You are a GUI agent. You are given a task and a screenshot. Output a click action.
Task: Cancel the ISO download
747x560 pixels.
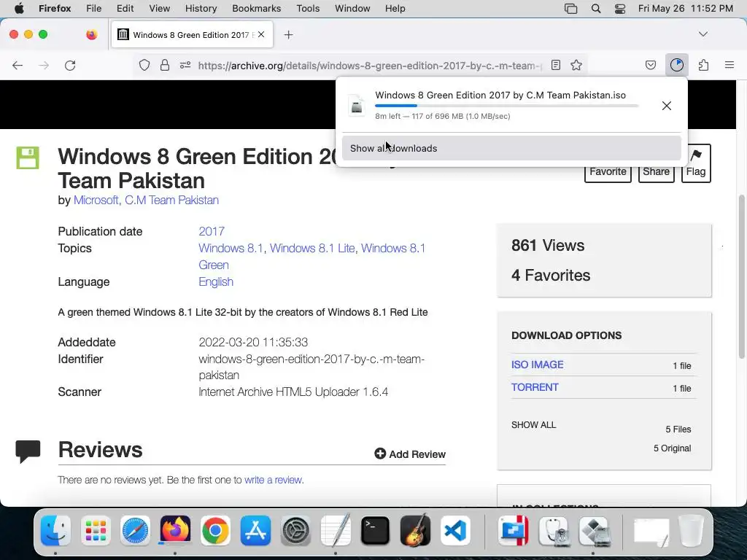pos(667,106)
